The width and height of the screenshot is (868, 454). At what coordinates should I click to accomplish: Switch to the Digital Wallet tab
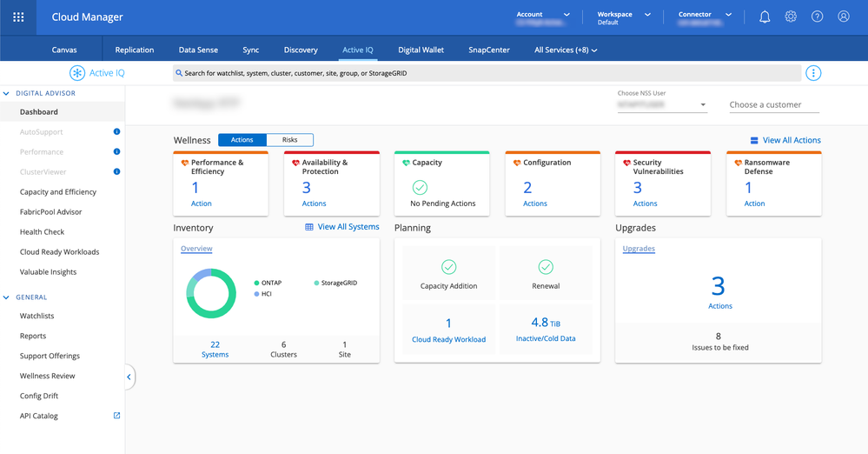point(421,50)
